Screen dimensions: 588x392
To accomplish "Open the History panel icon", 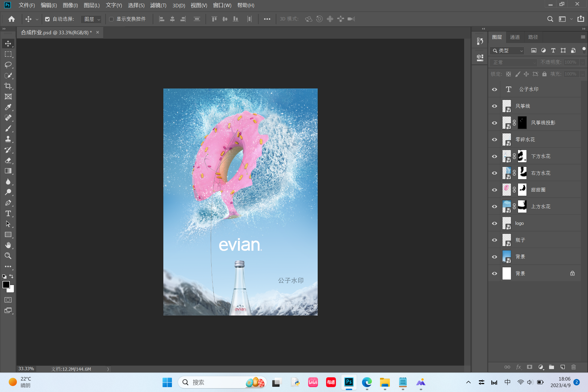I will tap(480, 41).
